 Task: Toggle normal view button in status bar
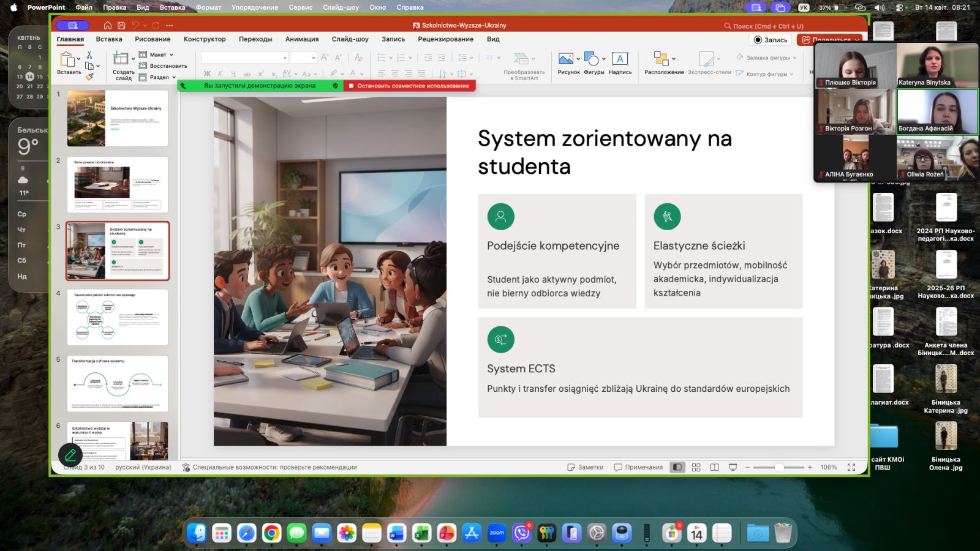click(677, 467)
